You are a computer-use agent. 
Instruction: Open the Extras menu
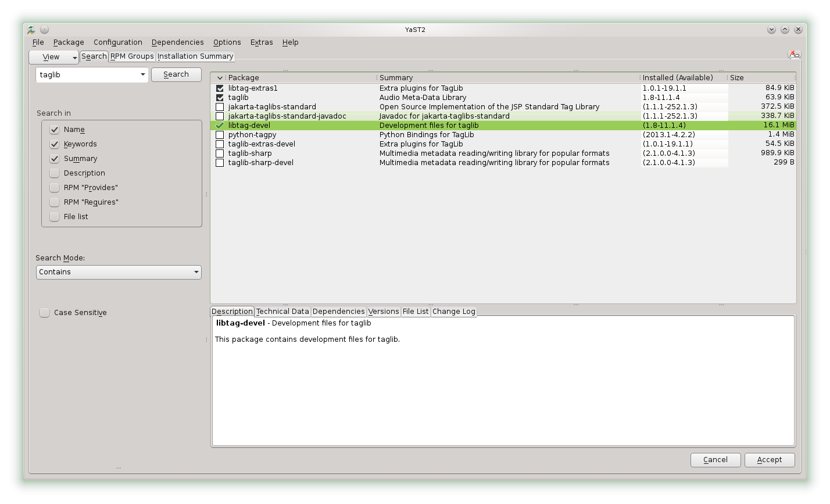(262, 42)
